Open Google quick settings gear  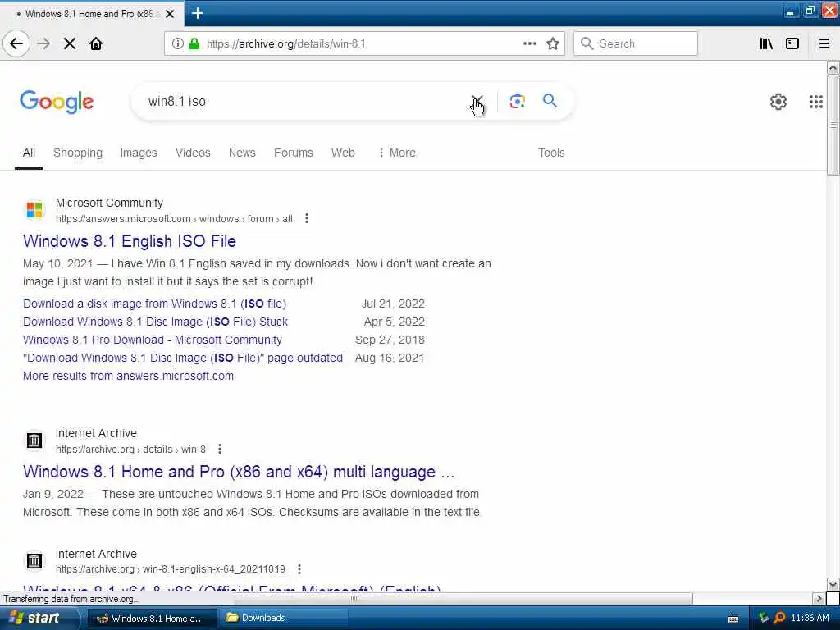pos(778,101)
